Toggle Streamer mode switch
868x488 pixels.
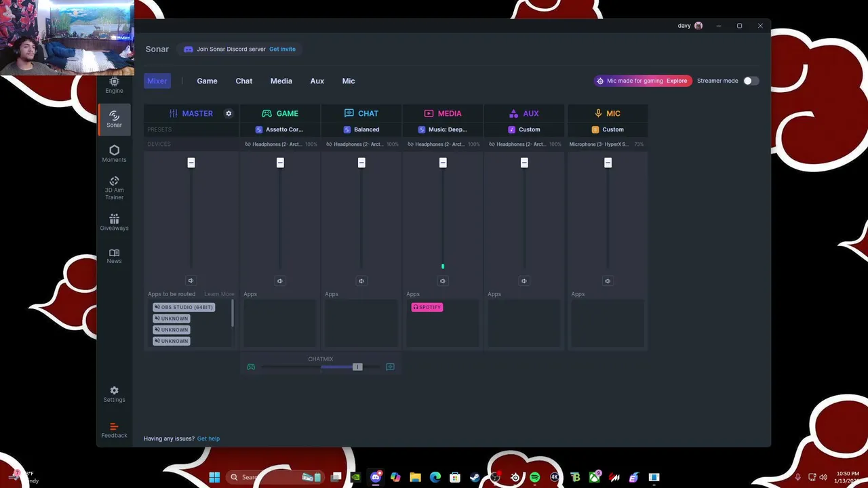click(x=750, y=81)
